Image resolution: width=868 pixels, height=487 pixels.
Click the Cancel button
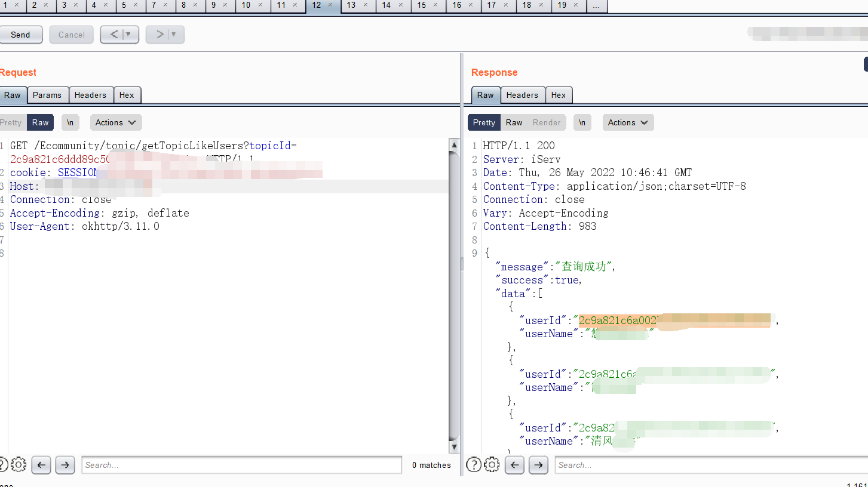click(71, 35)
